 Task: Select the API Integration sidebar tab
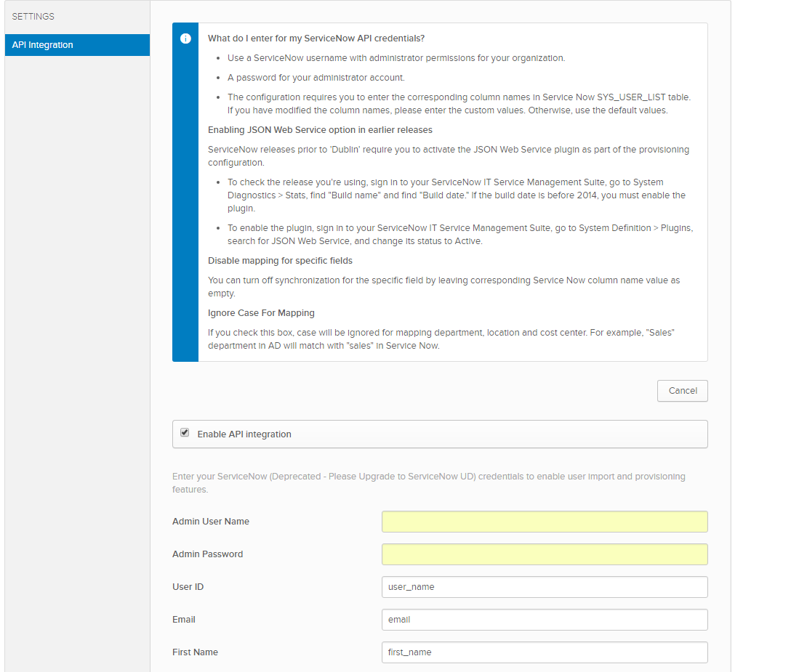(43, 45)
